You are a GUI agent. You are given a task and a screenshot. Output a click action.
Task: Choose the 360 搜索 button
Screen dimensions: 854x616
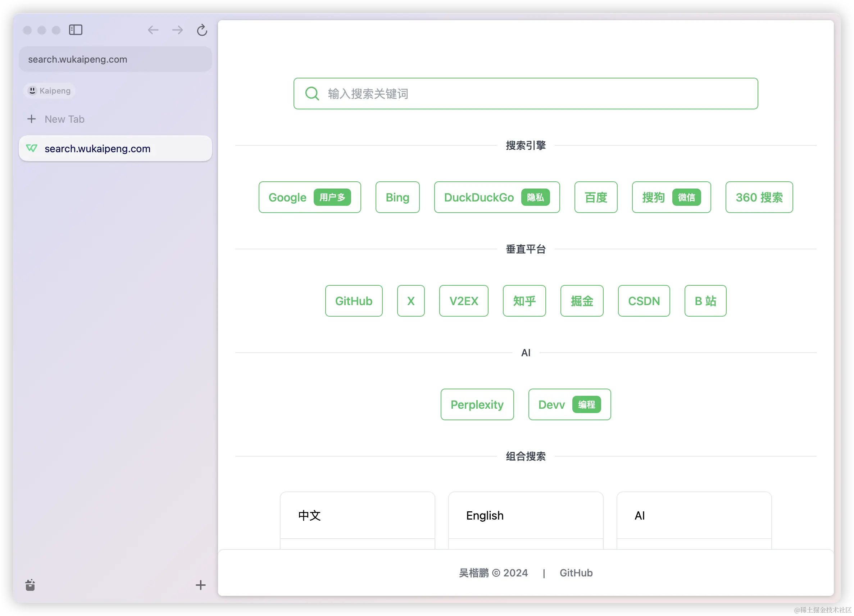pyautogui.click(x=759, y=197)
